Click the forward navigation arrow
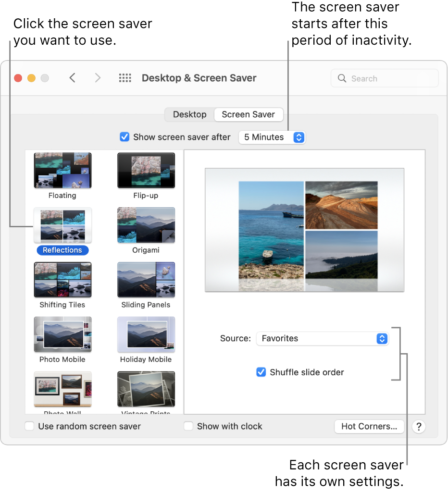 point(98,78)
